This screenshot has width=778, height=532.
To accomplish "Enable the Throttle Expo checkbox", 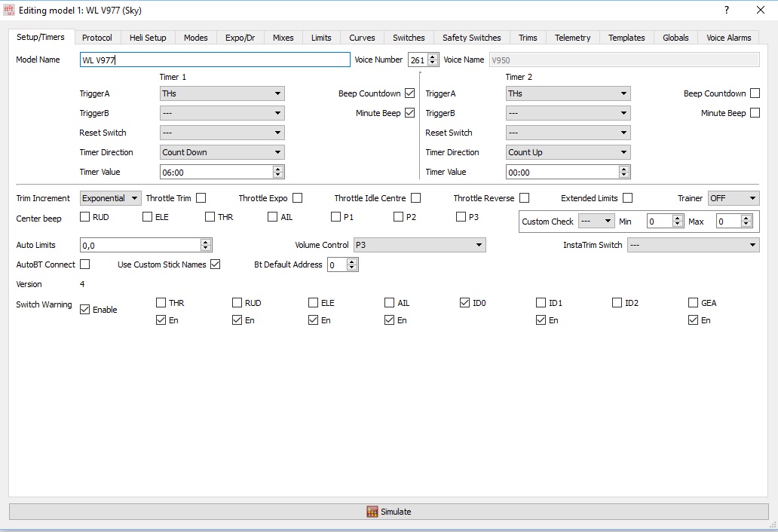I will [298, 198].
